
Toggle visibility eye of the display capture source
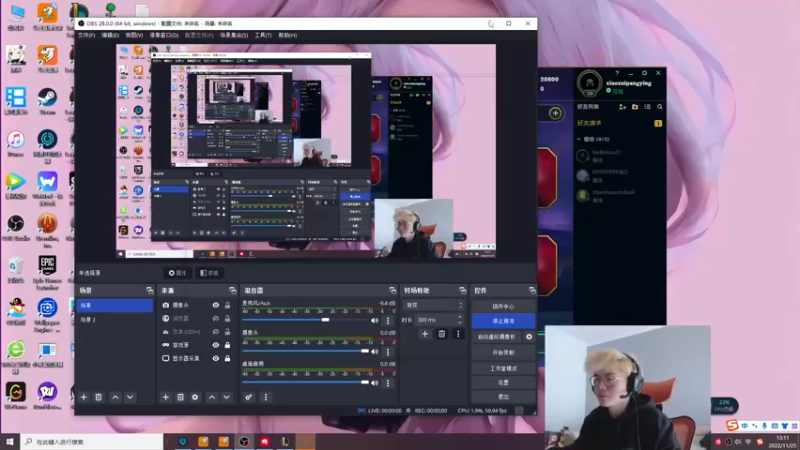coord(216,358)
